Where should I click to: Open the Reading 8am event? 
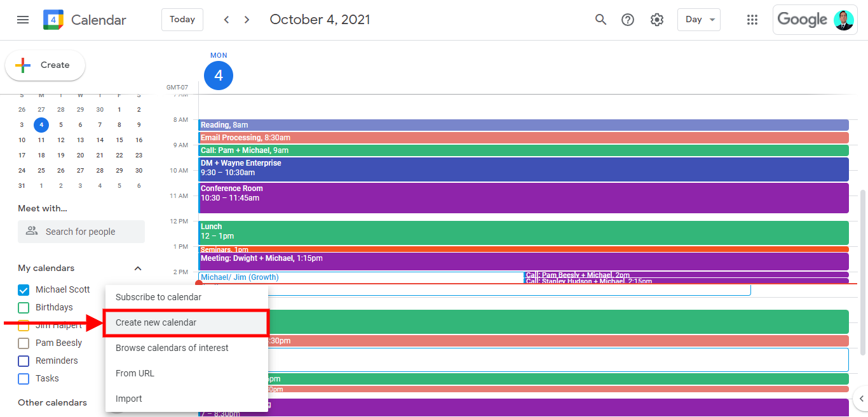click(524, 125)
